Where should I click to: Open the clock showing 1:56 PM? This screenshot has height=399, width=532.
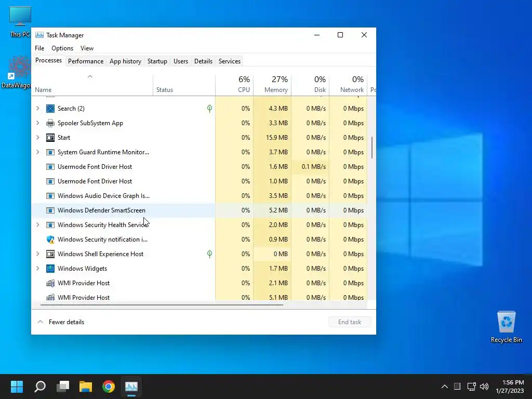click(510, 387)
